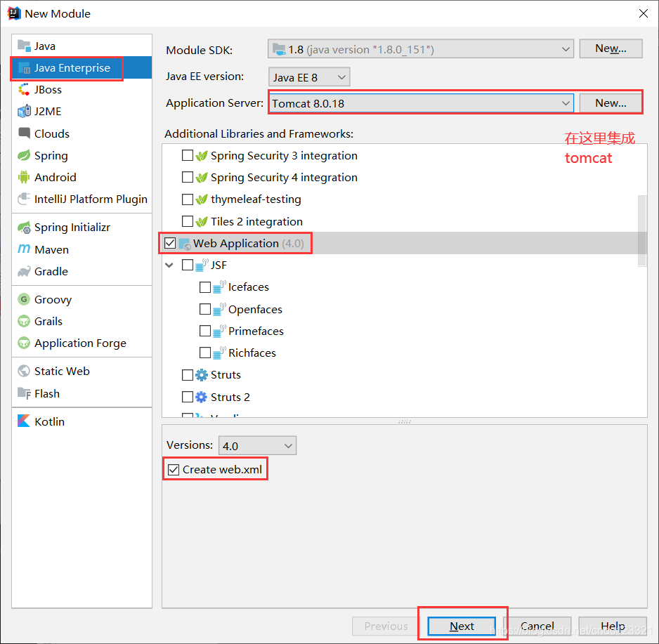659x644 pixels.
Task: Select Gradle module type
Action: pos(81,271)
